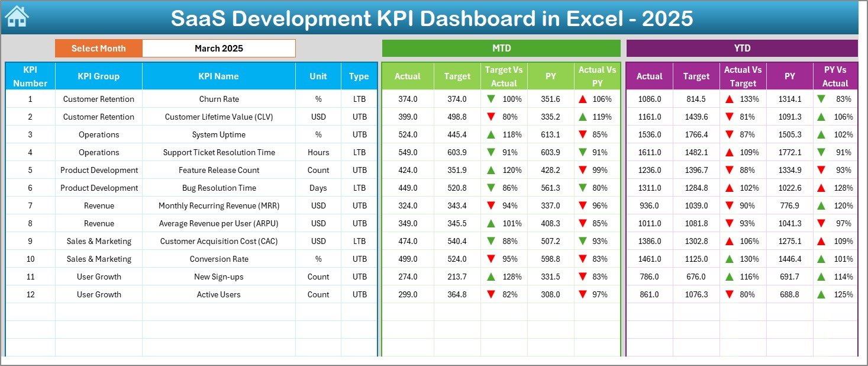
Task: Click System Uptime's MTD Target Vs Actual arrow
Action: 491,135
